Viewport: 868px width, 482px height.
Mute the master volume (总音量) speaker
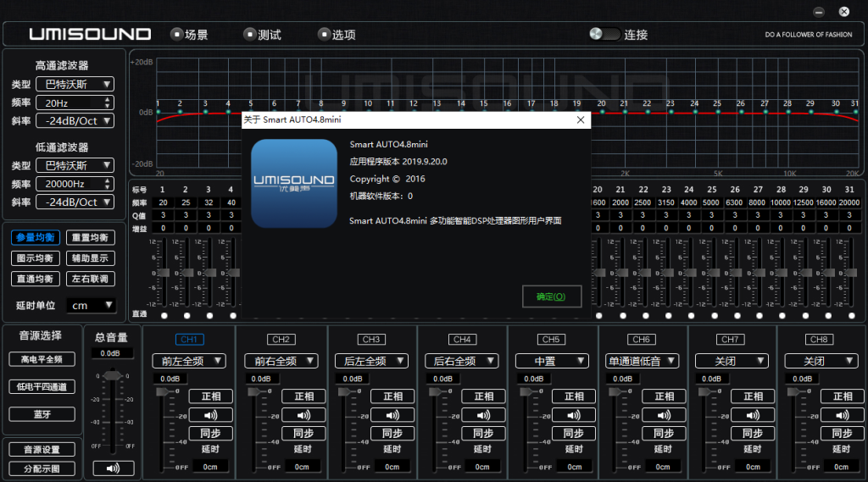point(113,468)
